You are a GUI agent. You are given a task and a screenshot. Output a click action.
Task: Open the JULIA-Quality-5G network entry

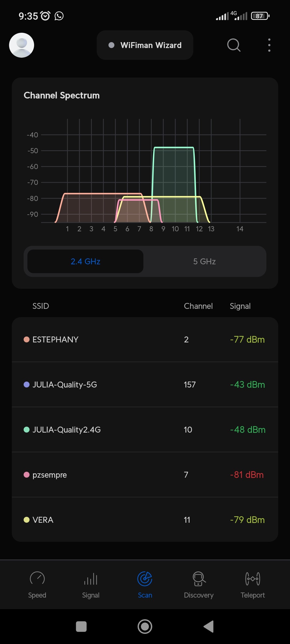pos(145,385)
